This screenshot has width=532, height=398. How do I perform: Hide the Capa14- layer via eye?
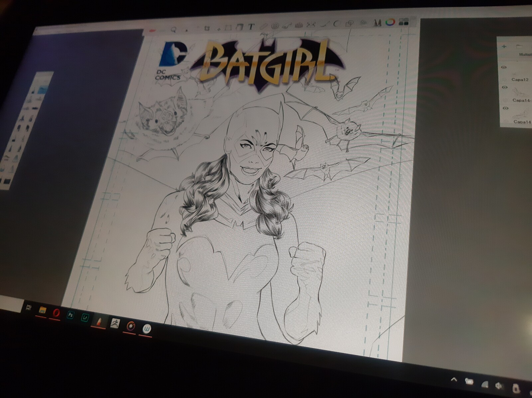504,87
